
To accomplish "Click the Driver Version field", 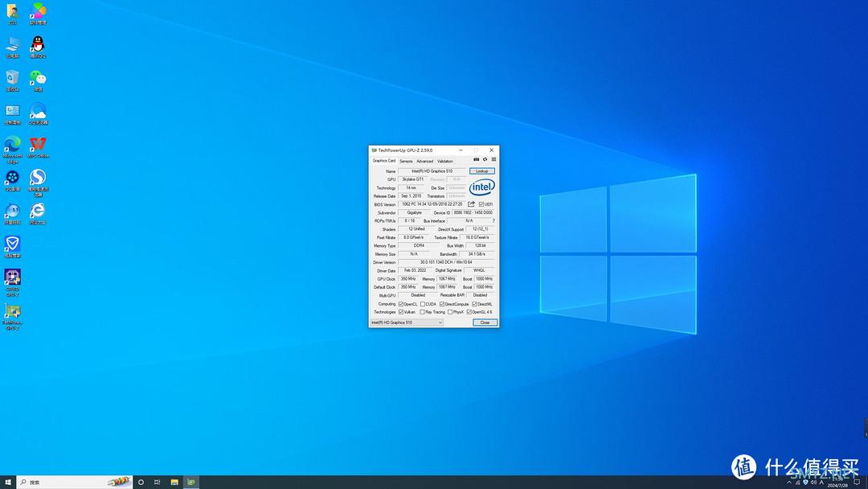I will pos(446,262).
